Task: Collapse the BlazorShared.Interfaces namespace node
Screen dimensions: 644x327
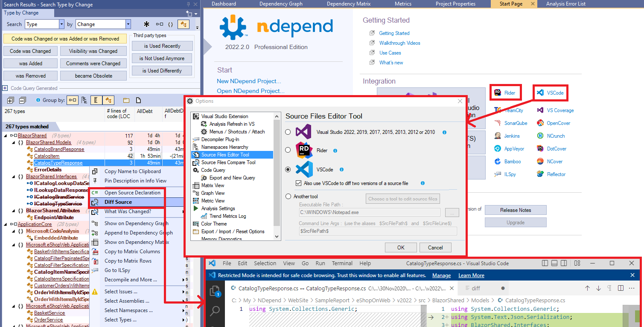Action: [14, 177]
